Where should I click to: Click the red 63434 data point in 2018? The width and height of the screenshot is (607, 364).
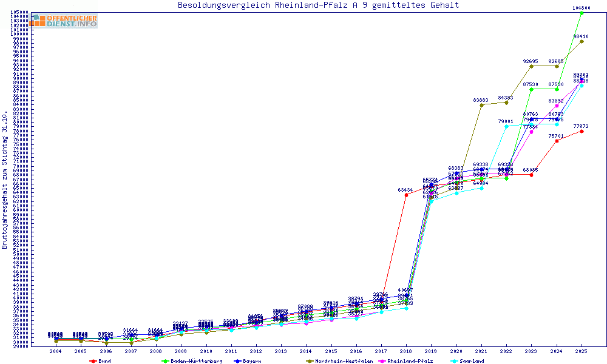[x=405, y=195]
